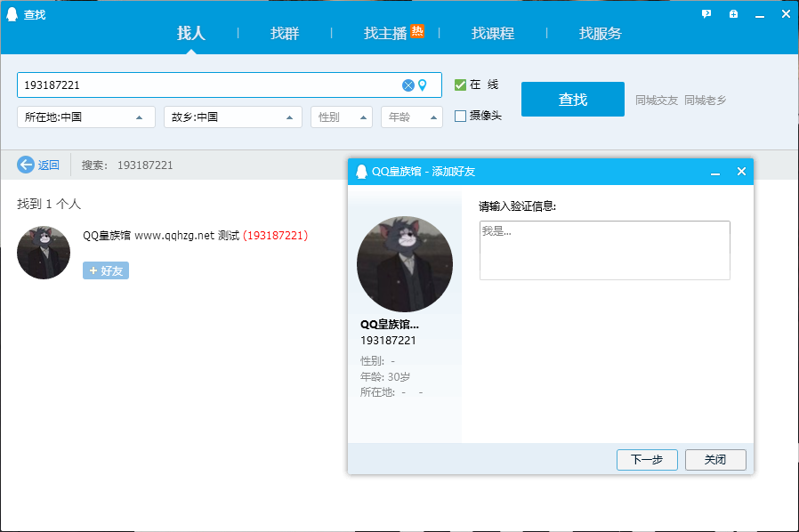799x532 pixels.
Task: Click the QQ penguin icon in the 查找 title bar
Action: tap(12, 14)
